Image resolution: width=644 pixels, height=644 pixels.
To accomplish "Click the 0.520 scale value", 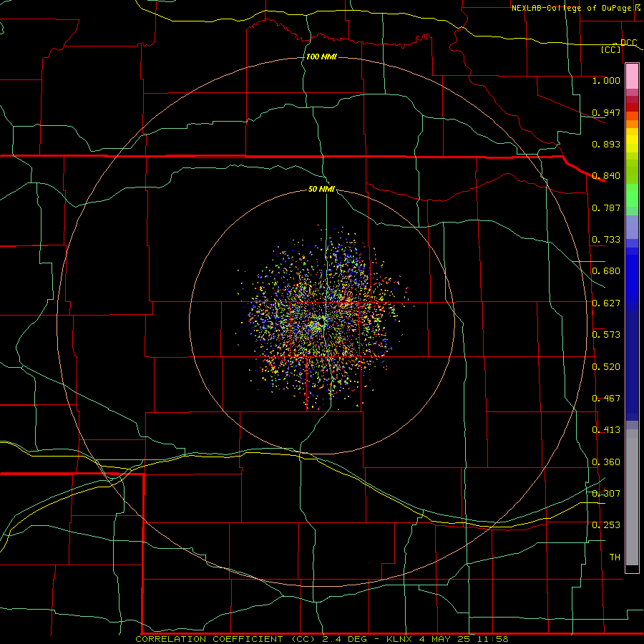I will pyautogui.click(x=606, y=367).
